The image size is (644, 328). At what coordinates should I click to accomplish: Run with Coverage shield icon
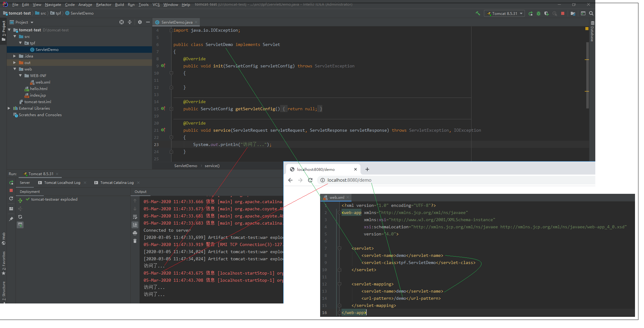tap(547, 13)
